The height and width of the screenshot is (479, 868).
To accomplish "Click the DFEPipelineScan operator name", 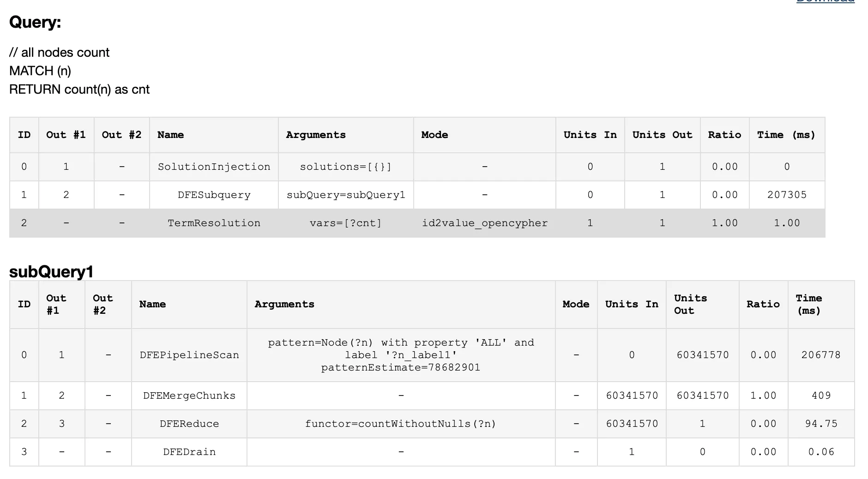I will [x=189, y=355].
